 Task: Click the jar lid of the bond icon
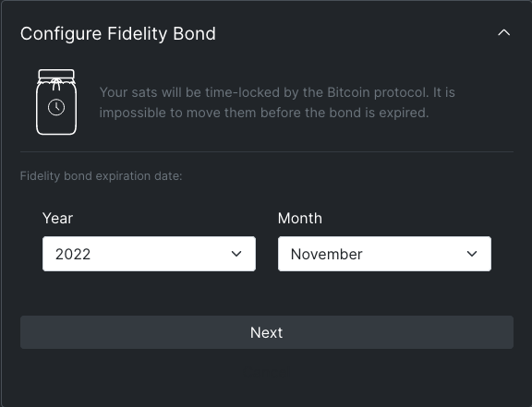click(56, 74)
